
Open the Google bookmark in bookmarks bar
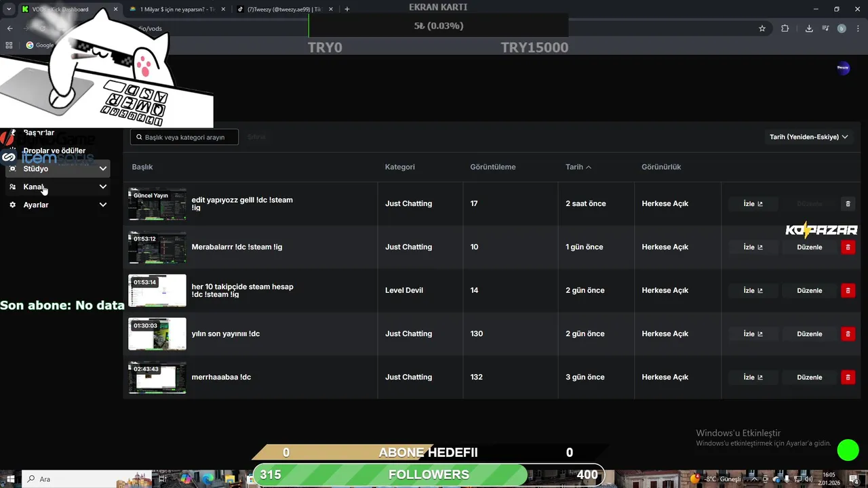pos(40,45)
